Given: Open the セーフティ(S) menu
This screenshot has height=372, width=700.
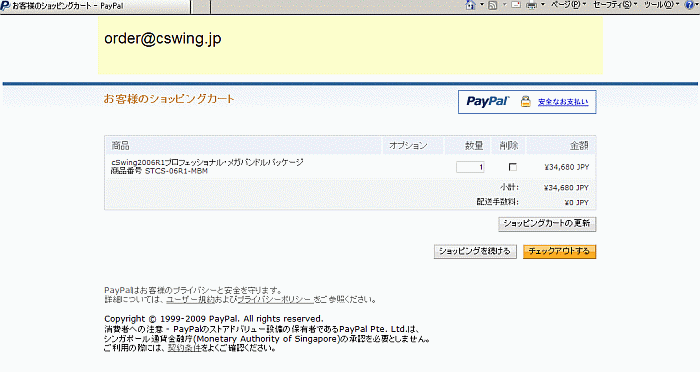Looking at the screenshot, I should pyautogui.click(x=615, y=5).
